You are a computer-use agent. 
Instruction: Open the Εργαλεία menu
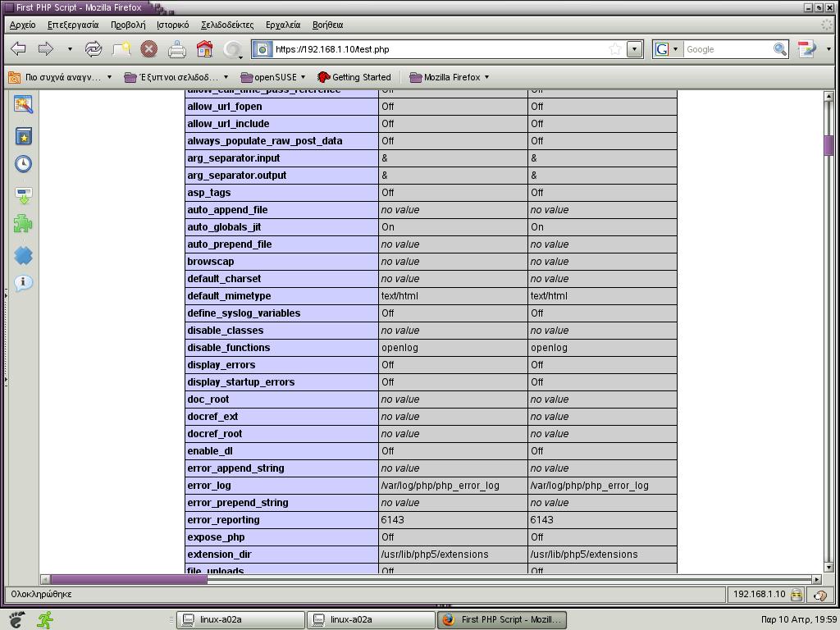click(283, 25)
